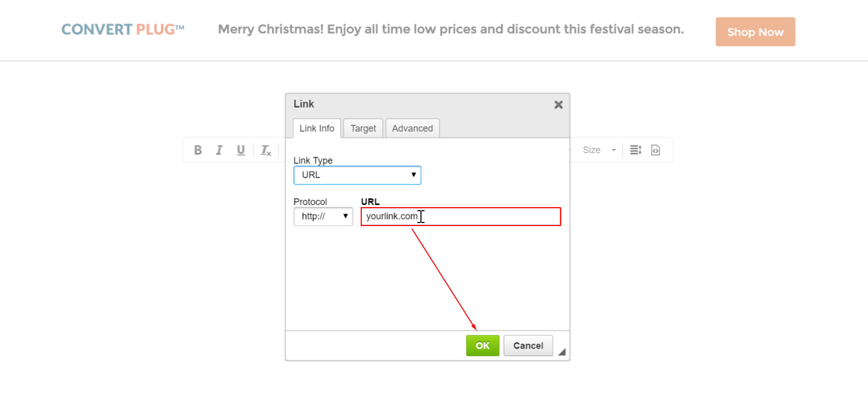Switch to the Target tab
The image size is (868, 398).
click(363, 128)
